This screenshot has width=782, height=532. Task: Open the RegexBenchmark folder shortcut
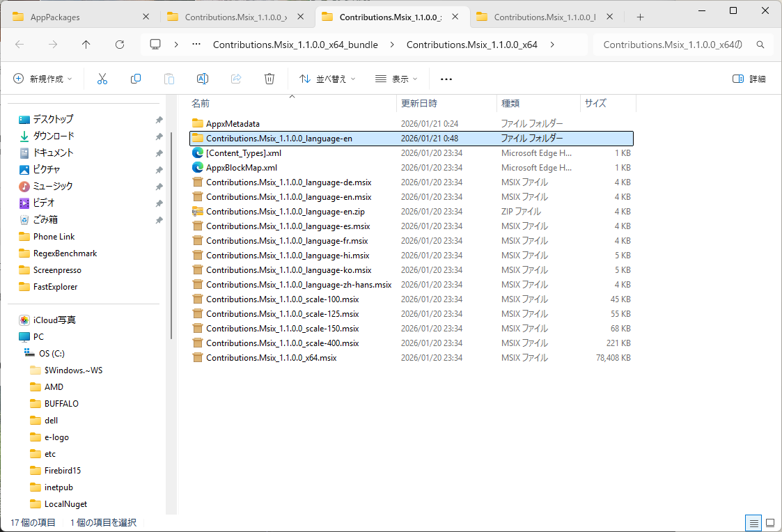tap(65, 253)
